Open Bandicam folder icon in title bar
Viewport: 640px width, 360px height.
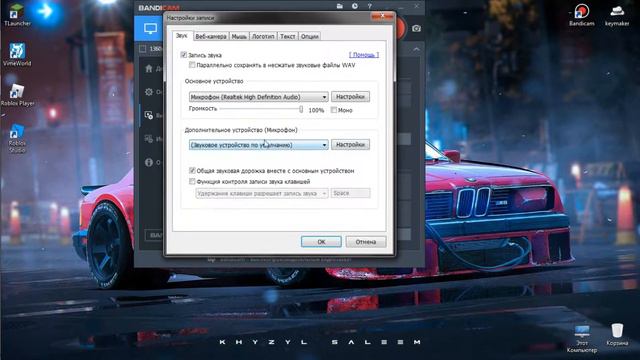coord(340,6)
